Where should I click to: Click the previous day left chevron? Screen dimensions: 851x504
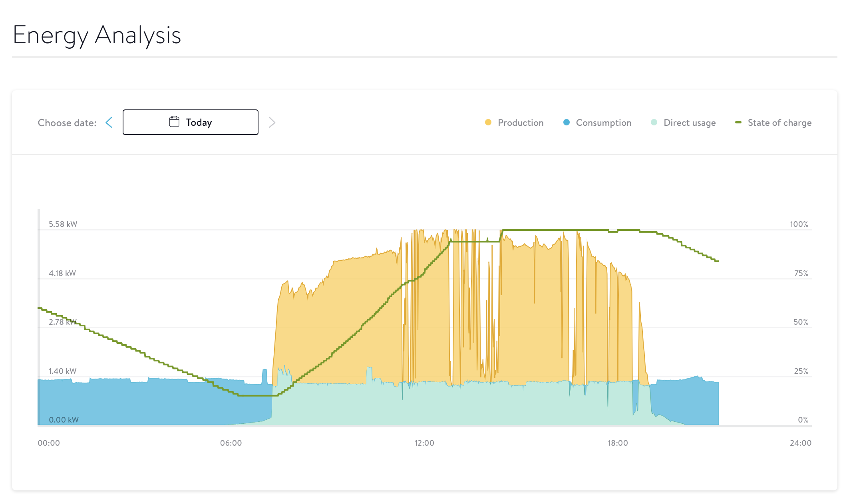(109, 123)
